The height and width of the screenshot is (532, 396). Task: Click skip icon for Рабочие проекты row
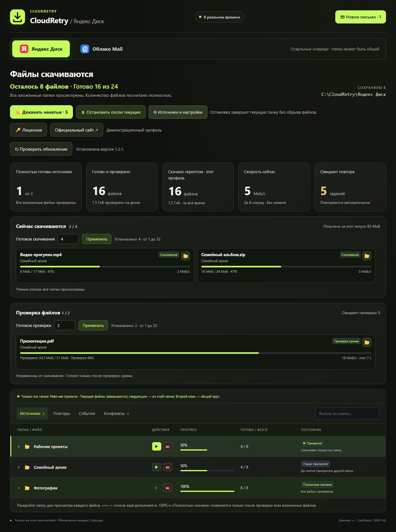[167, 447]
